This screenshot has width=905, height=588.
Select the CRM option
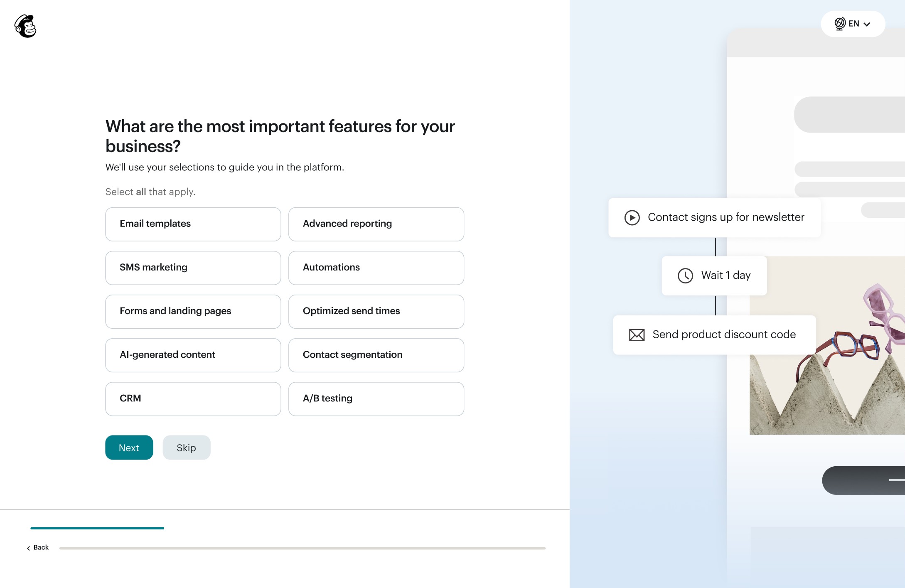193,399
